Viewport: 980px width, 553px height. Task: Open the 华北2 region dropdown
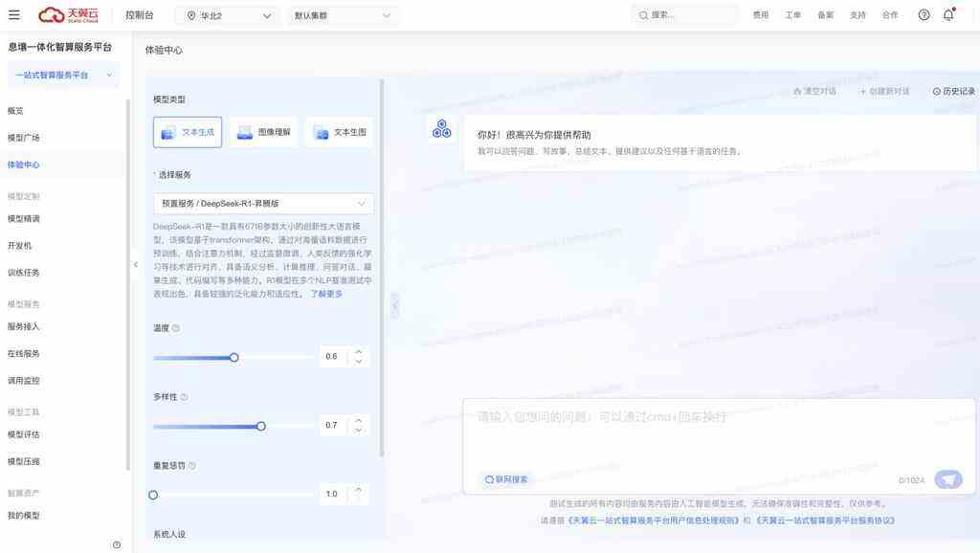(x=229, y=15)
